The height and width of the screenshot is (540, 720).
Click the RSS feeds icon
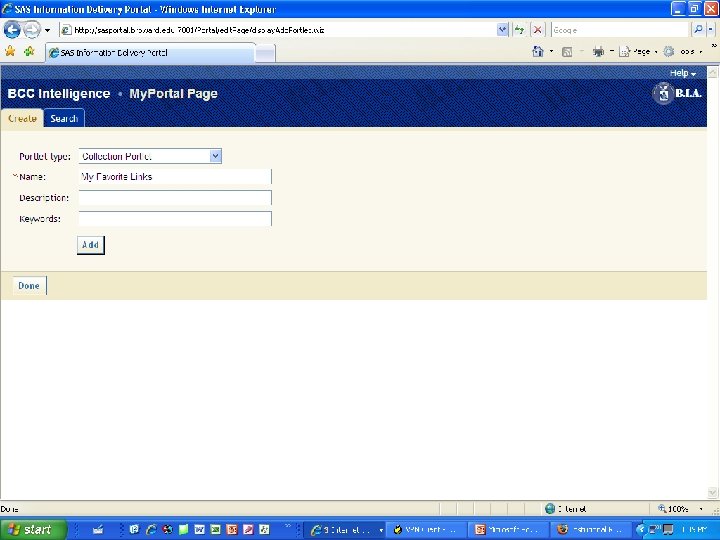(x=567, y=52)
